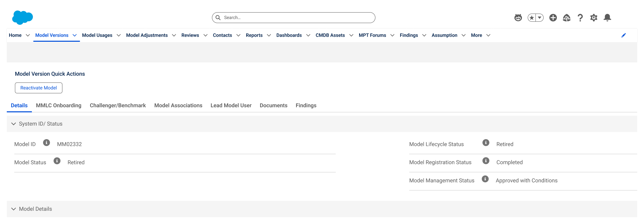Viewport: 644px width, 224px height.
Task: Open the notifications bell
Action: (x=607, y=18)
